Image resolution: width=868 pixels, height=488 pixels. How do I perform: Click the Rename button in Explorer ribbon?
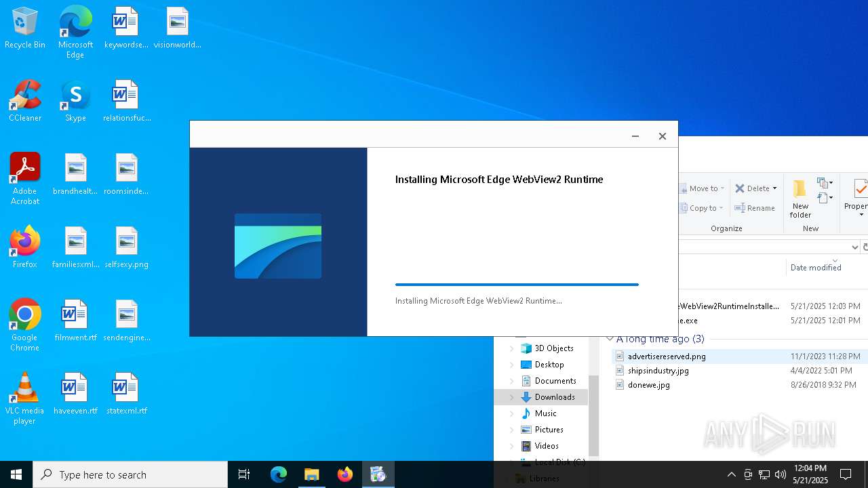[x=755, y=208]
